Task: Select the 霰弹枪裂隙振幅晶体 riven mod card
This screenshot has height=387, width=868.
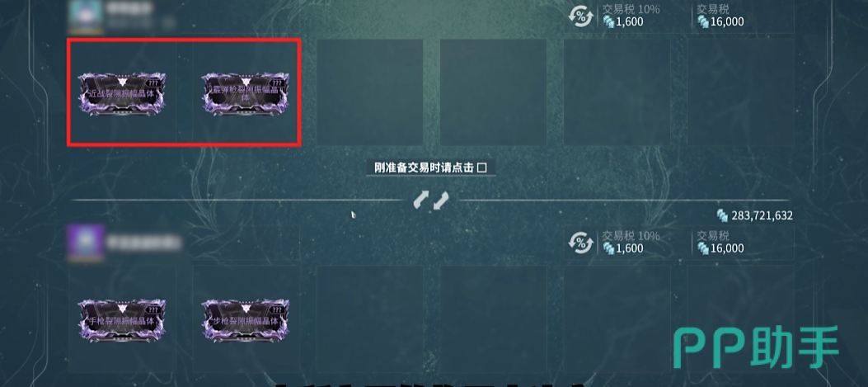Action: [x=246, y=94]
